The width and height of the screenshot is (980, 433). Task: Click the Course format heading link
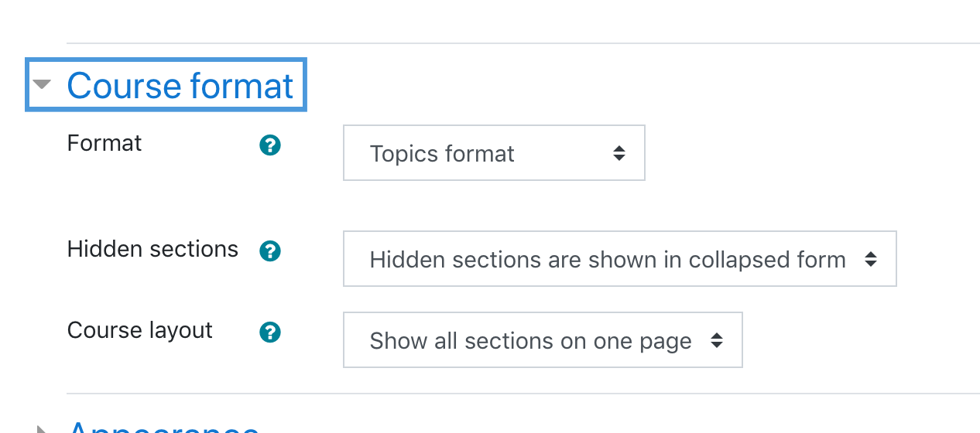tap(180, 85)
